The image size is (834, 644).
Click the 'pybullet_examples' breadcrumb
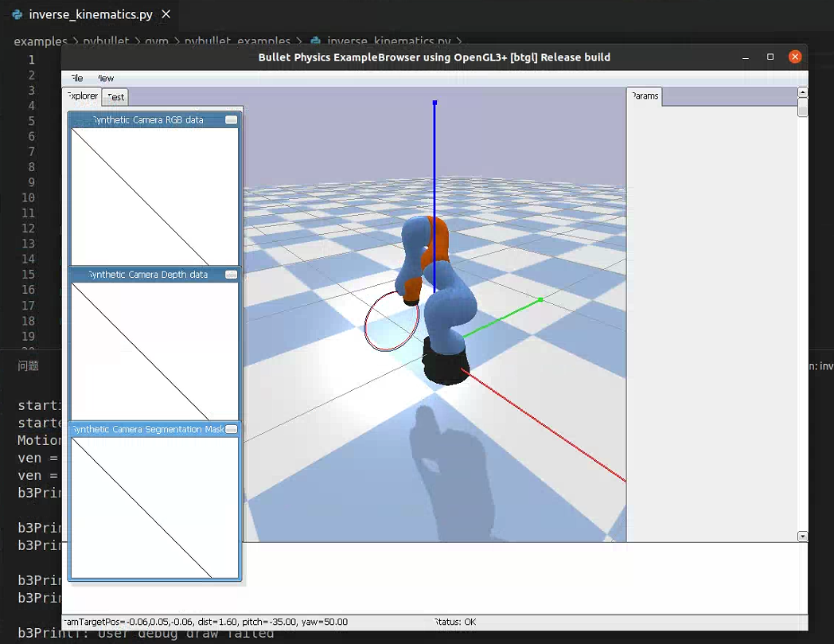coord(237,41)
